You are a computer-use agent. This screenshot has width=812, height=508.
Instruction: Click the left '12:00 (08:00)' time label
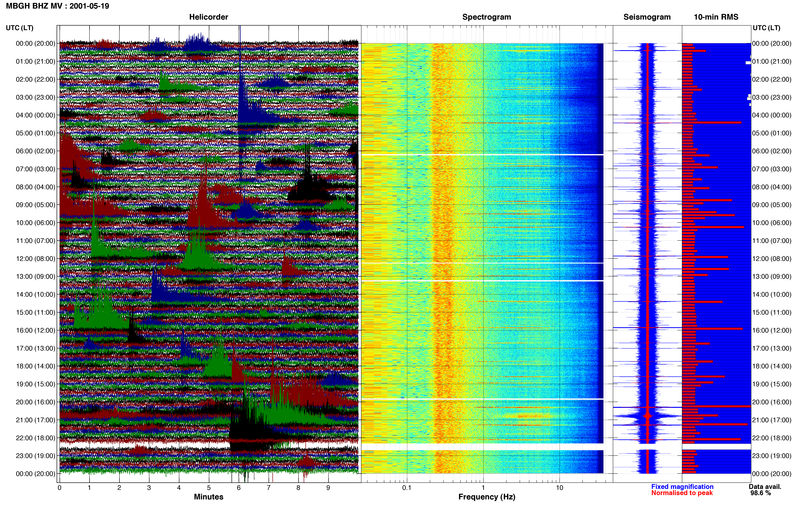(36, 259)
